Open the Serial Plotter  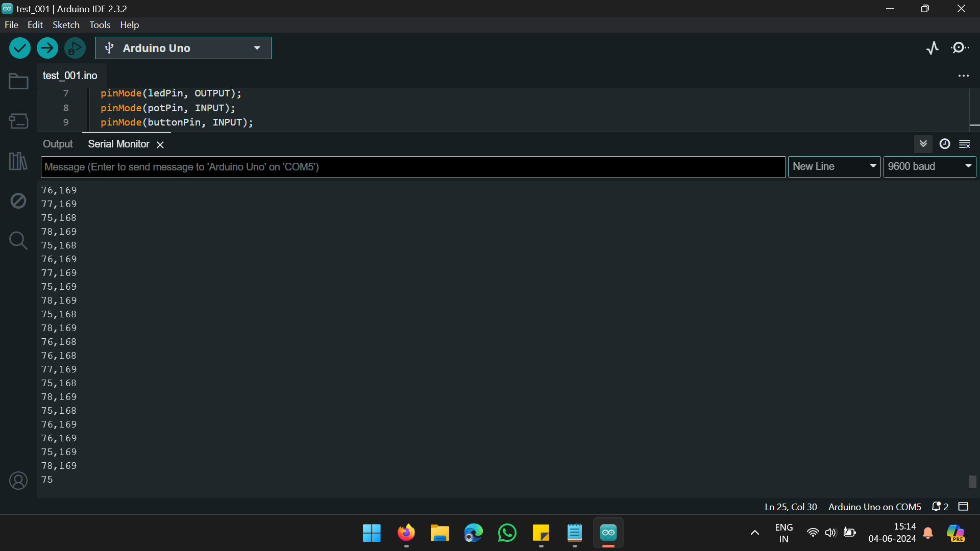(x=933, y=47)
